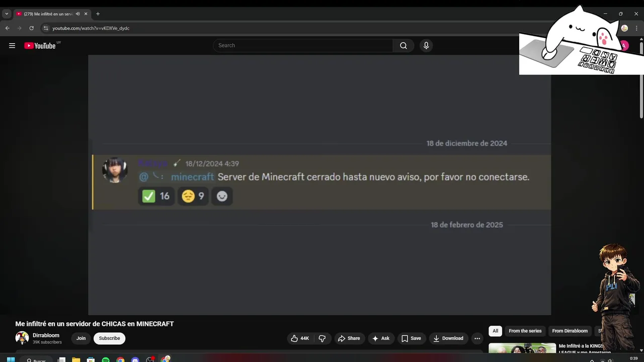Switch to the active Chrome profile window in taskbar
The height and width of the screenshot is (362, 644).
point(165,359)
